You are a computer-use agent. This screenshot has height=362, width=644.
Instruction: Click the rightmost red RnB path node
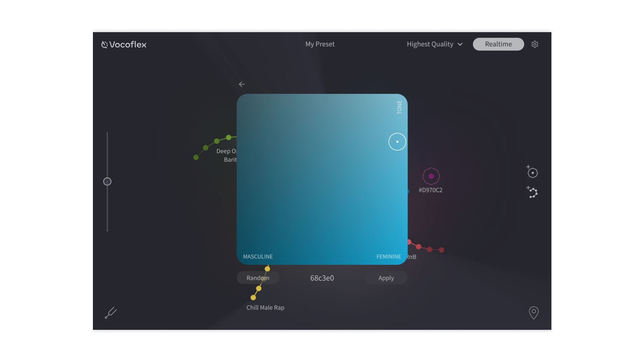pos(441,250)
